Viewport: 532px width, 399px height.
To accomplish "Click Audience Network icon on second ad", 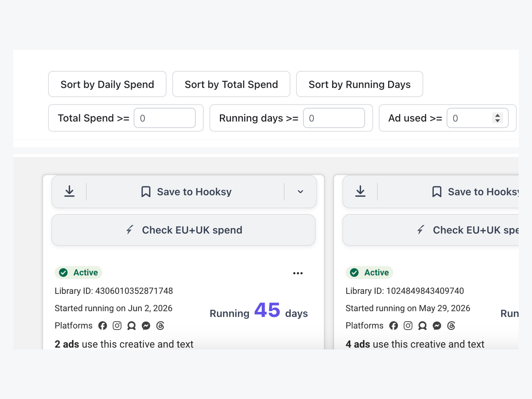I will pyautogui.click(x=423, y=326).
